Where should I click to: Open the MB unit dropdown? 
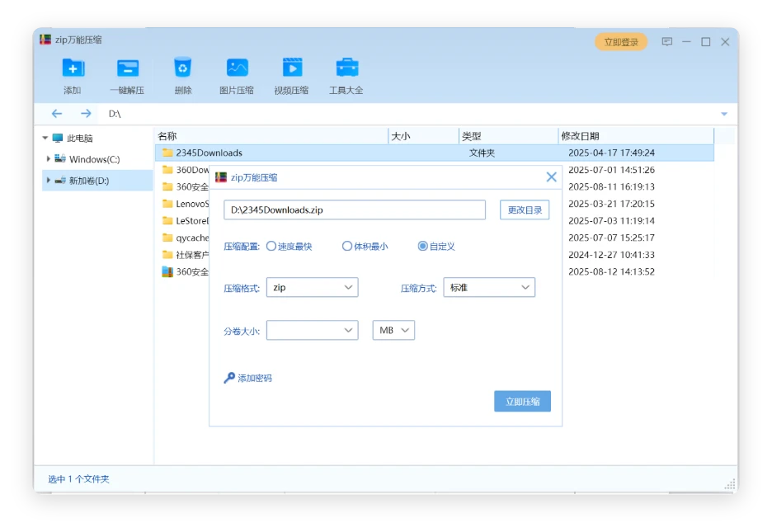(x=393, y=331)
